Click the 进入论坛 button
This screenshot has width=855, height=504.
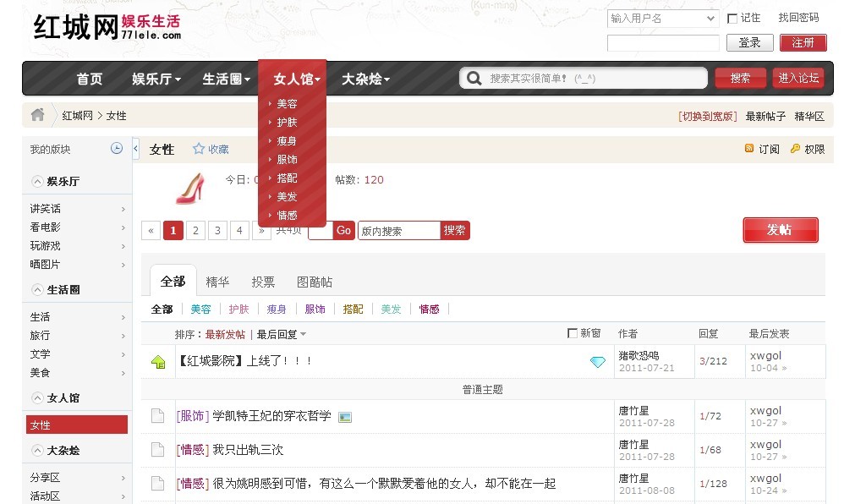[798, 78]
